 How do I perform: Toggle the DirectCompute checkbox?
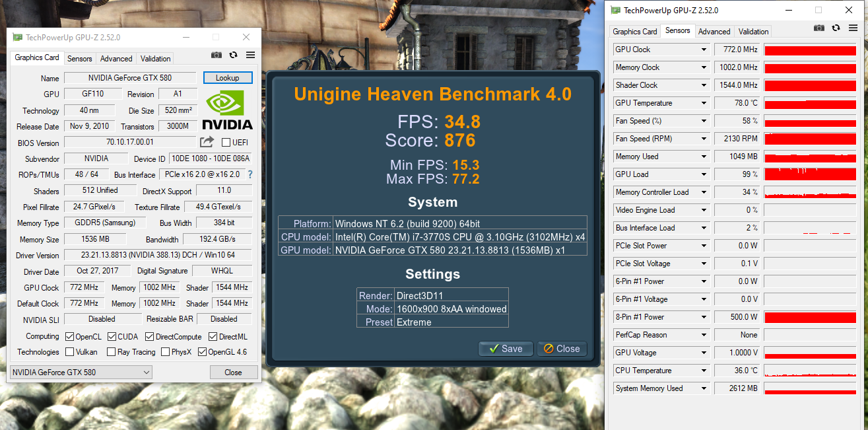(x=149, y=337)
